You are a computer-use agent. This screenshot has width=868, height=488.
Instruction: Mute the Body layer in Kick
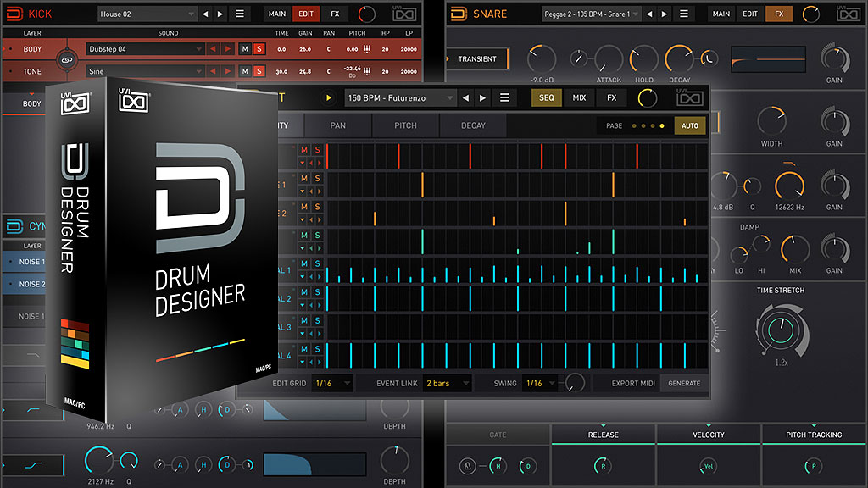click(x=244, y=49)
